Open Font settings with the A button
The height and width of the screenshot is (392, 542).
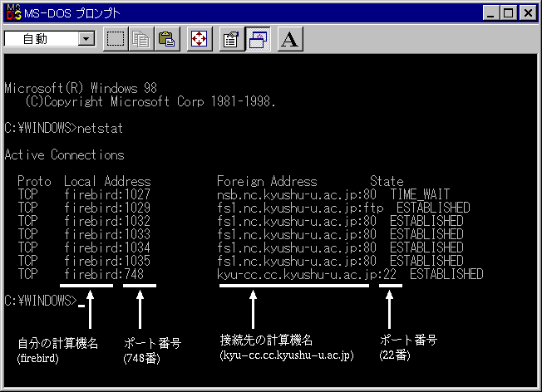(288, 40)
